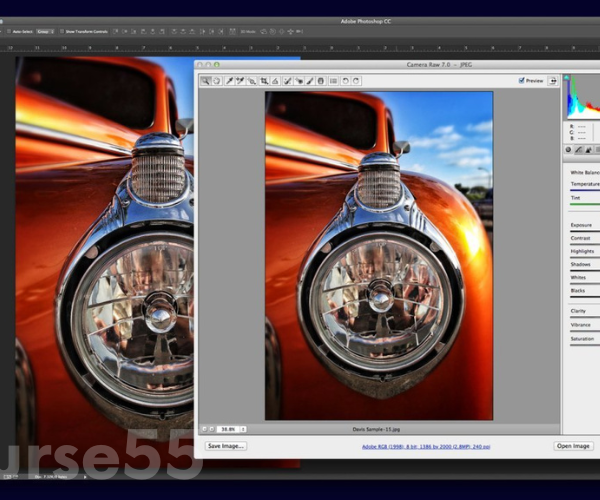The width and height of the screenshot is (600, 500).
Task: Click the Whites label
Action: point(578,277)
